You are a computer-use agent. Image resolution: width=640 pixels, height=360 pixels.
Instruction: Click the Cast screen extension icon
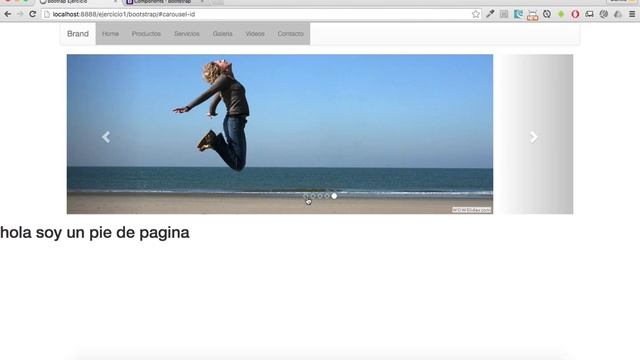tap(589, 14)
